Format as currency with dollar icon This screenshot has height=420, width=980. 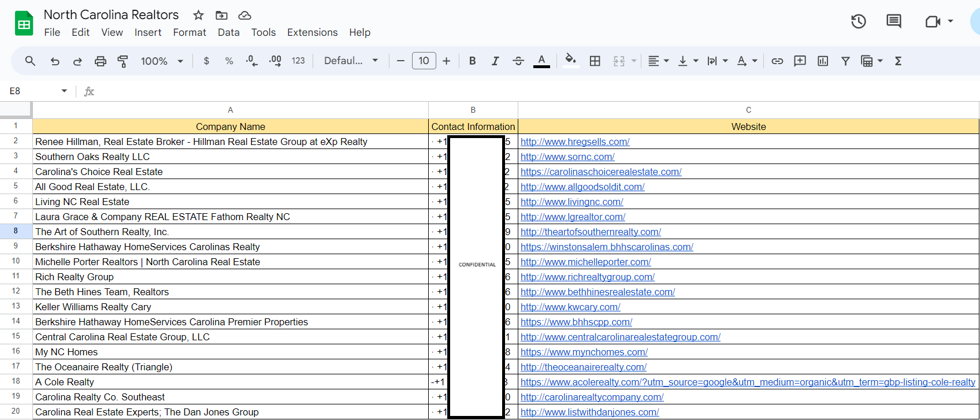pos(206,61)
